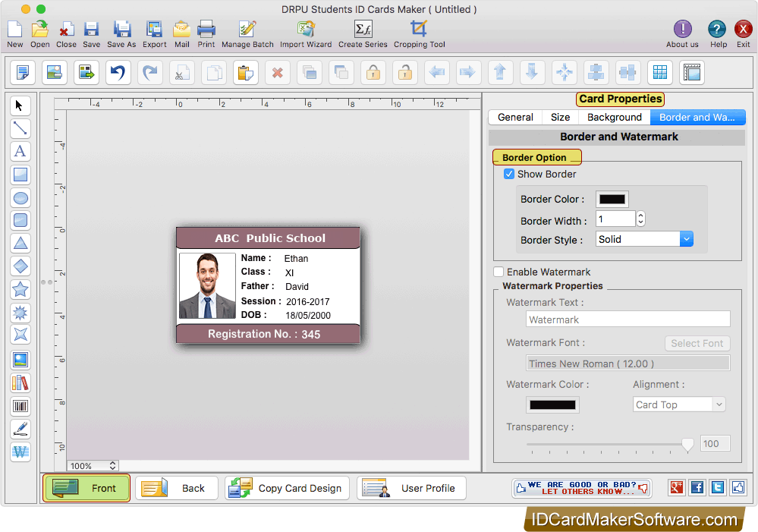Click the Copy Card Design button

point(286,488)
